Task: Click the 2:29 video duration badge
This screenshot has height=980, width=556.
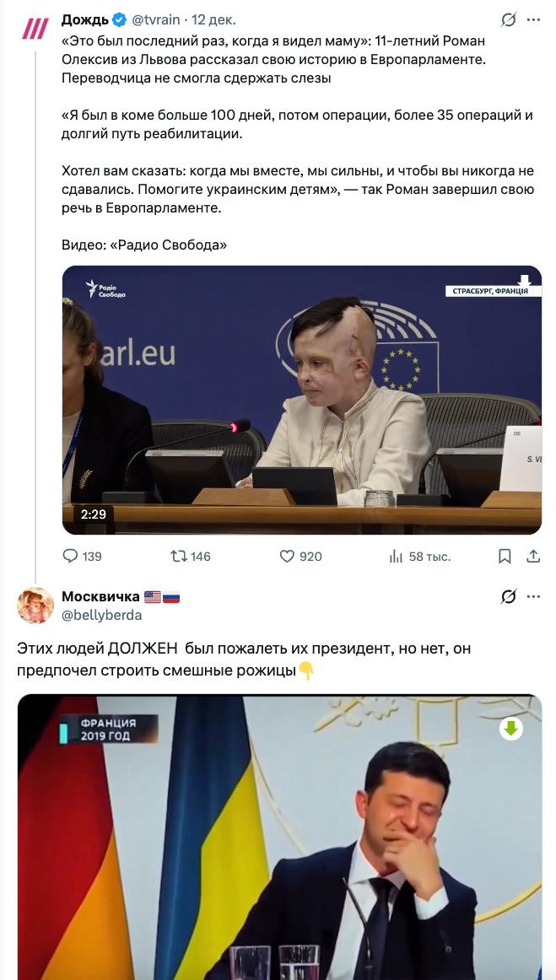Action: pyautogui.click(x=94, y=514)
